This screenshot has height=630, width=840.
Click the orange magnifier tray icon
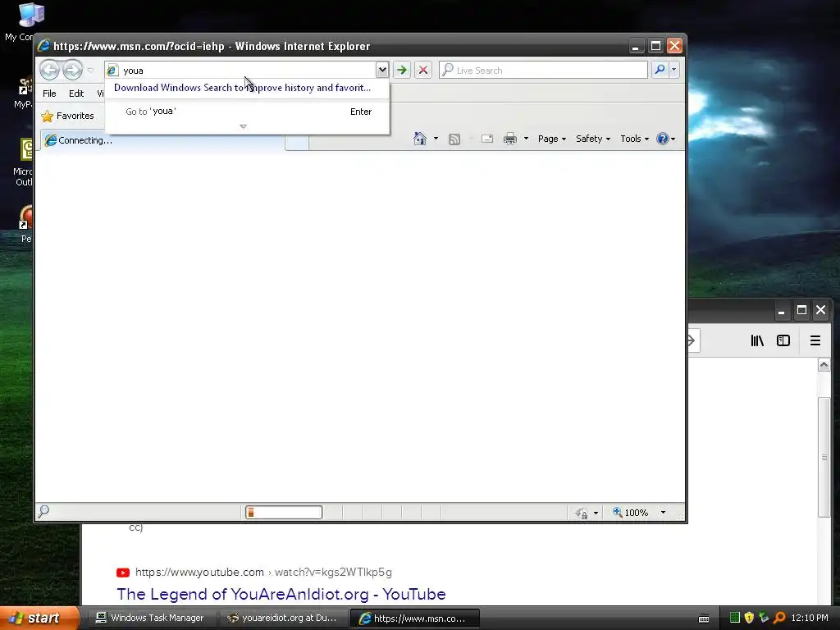click(x=779, y=618)
